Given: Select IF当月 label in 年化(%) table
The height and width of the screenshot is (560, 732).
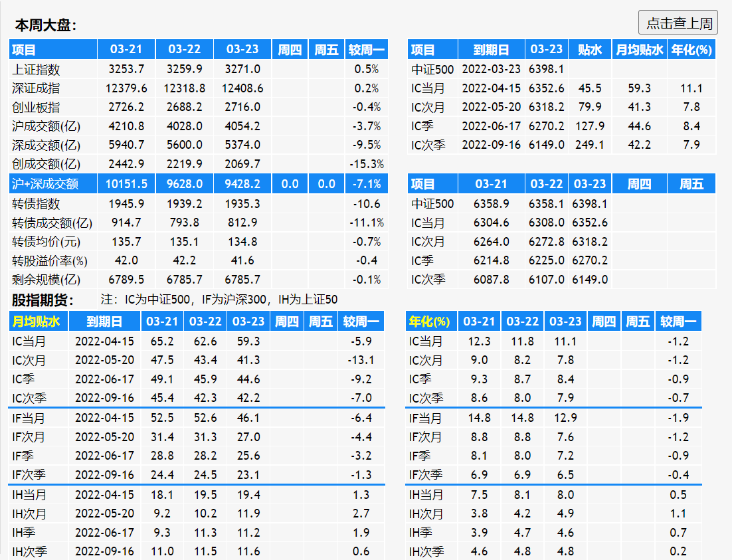Looking at the screenshot, I should point(425,418).
